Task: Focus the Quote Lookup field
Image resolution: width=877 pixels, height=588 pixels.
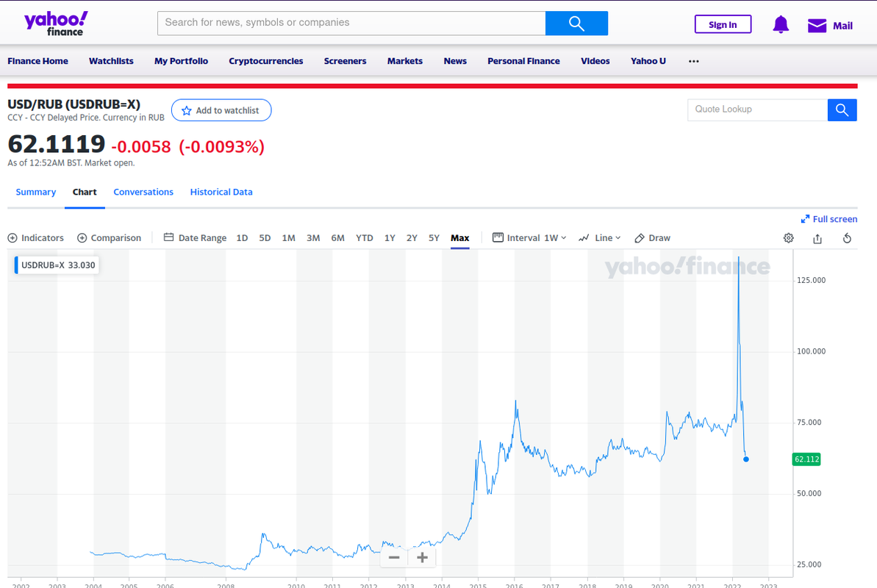Action: point(757,110)
